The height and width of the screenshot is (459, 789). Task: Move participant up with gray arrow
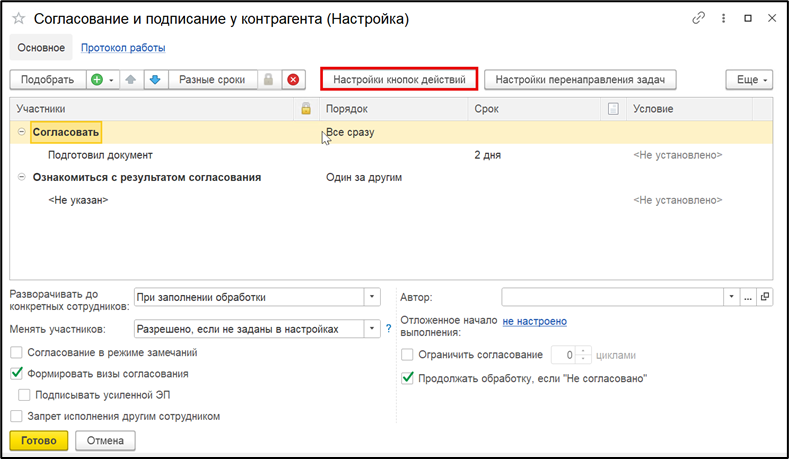131,80
